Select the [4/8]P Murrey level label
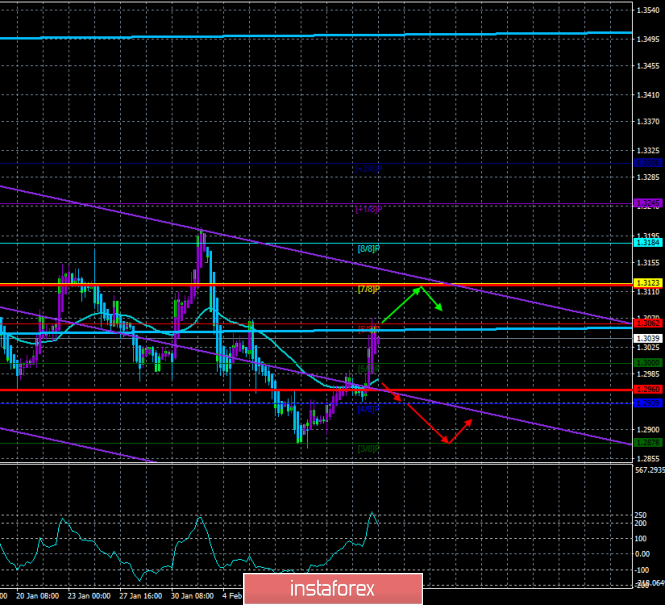This screenshot has height=605, width=665. (369, 410)
